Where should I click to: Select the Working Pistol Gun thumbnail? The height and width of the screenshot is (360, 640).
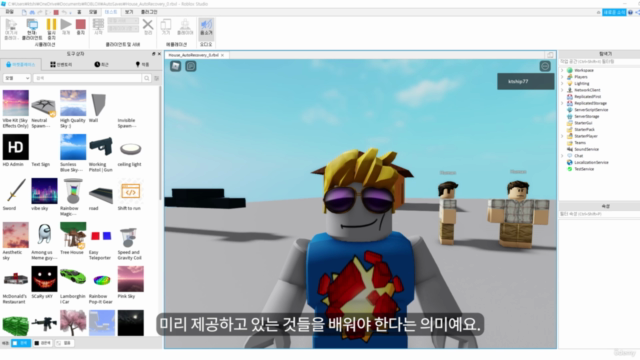click(x=101, y=147)
